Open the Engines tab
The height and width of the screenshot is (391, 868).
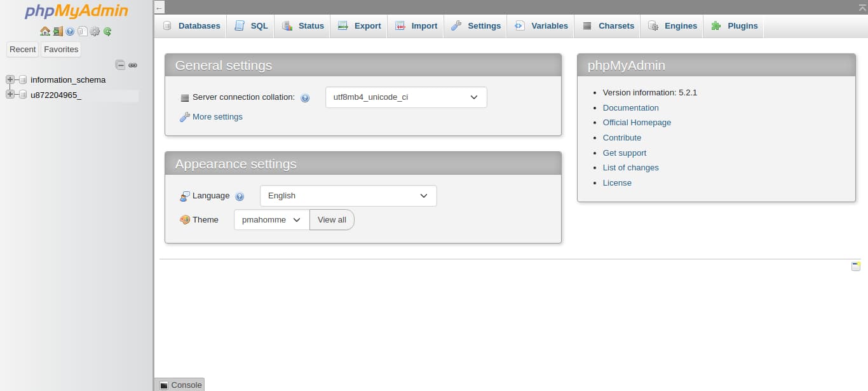[672, 26]
